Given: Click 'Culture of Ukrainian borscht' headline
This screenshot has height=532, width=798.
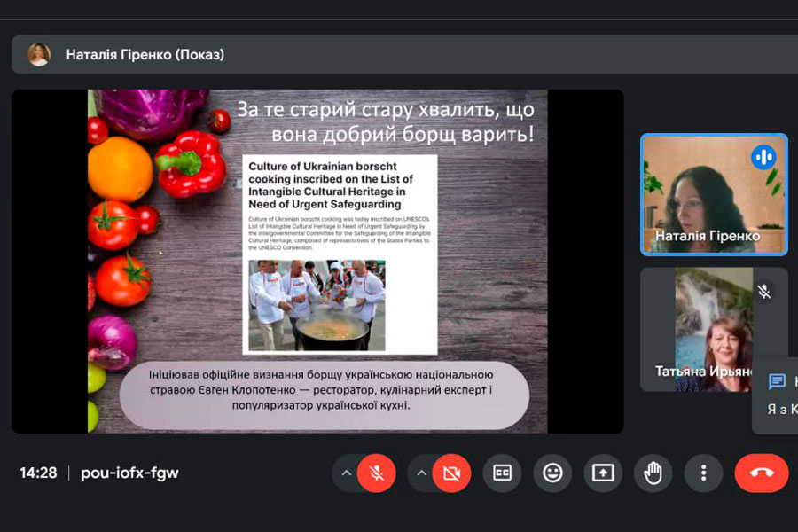Looking at the screenshot, I should [331, 185].
